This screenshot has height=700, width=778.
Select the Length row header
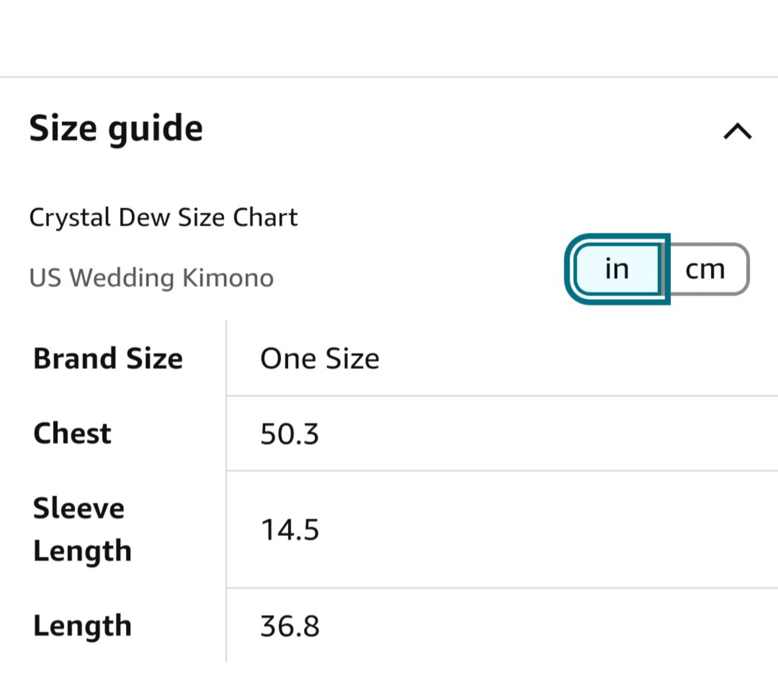point(82,626)
